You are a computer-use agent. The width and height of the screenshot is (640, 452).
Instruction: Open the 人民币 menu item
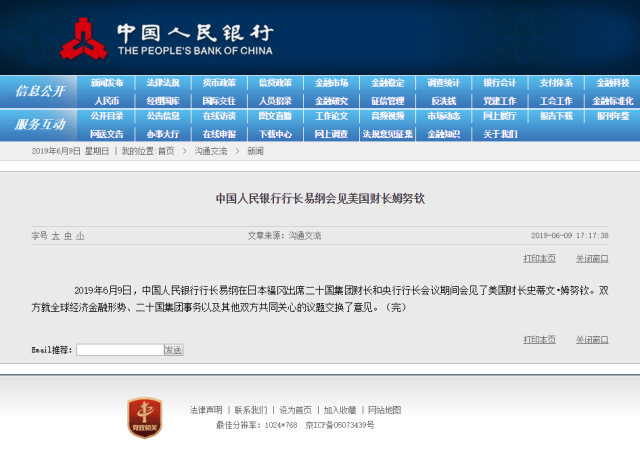tap(107, 101)
